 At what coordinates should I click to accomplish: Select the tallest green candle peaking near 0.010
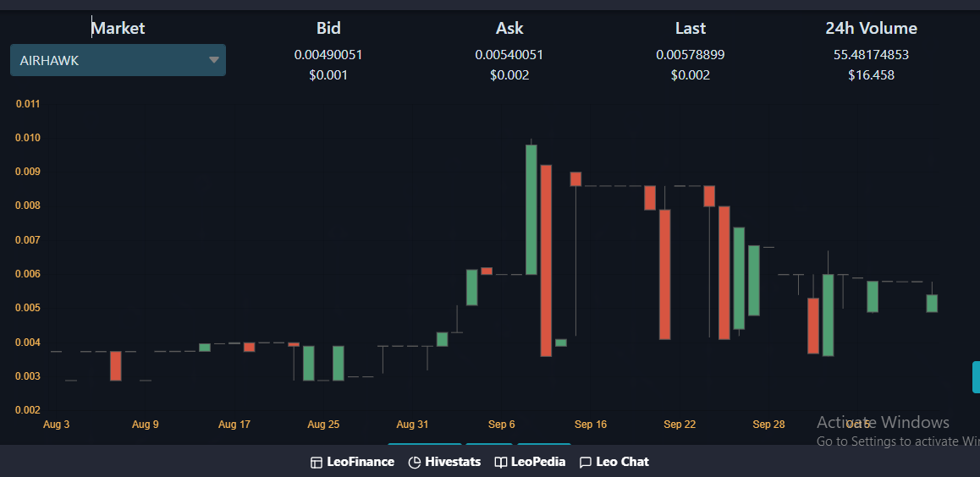[531, 210]
